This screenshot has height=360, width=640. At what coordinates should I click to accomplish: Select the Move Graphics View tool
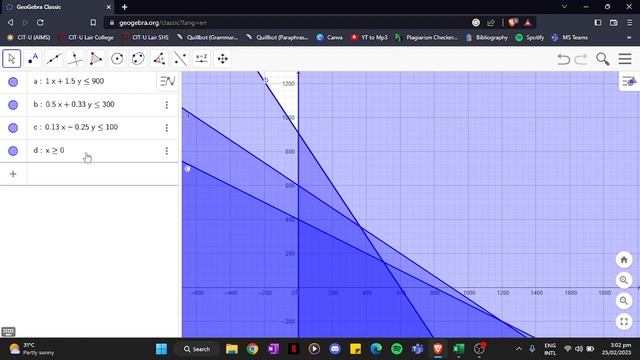coord(222,59)
